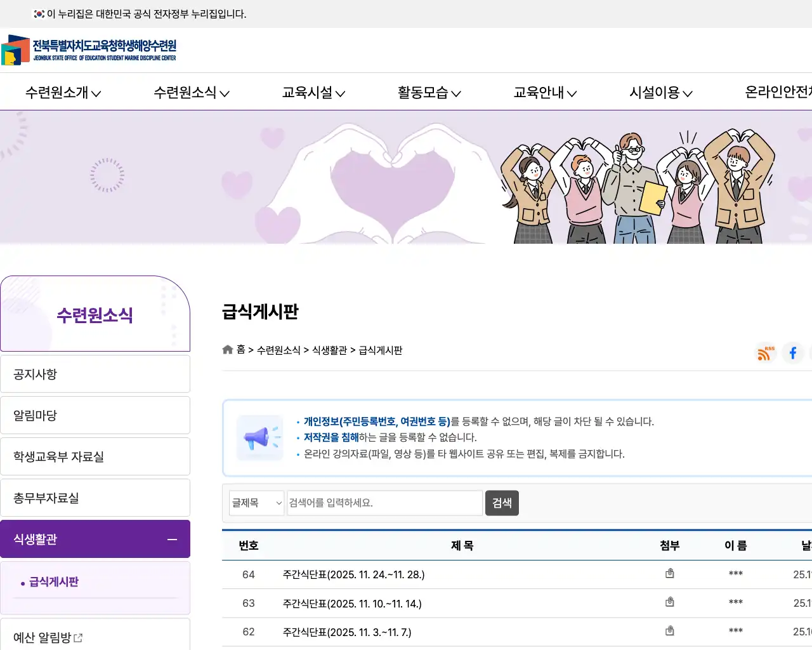
Task: Collapse the 식생활관 sidebar section
Action: (172, 540)
